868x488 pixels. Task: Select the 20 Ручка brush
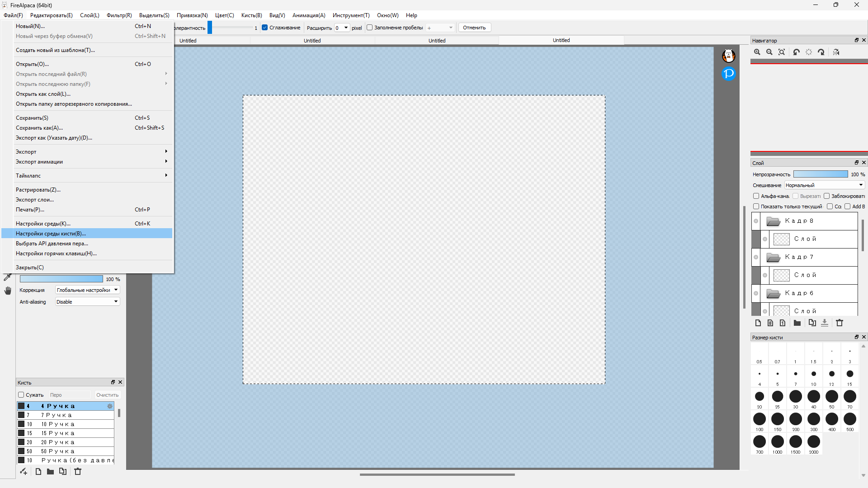click(66, 442)
